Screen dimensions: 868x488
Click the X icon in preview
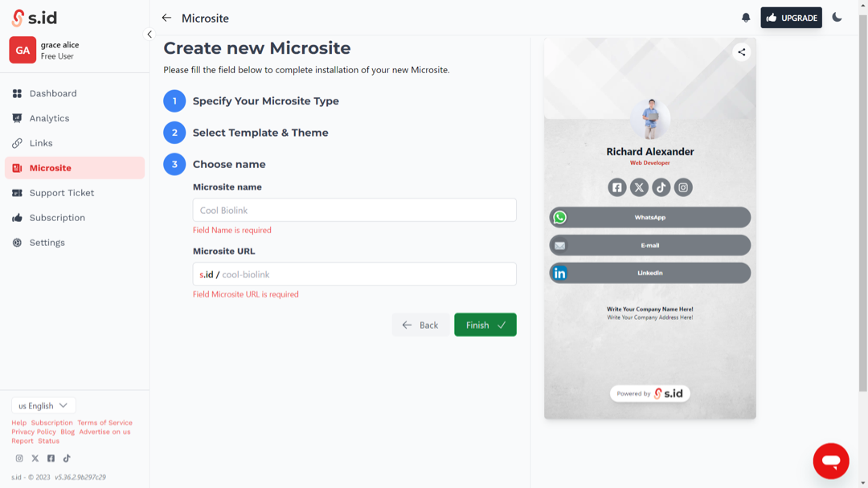point(639,187)
